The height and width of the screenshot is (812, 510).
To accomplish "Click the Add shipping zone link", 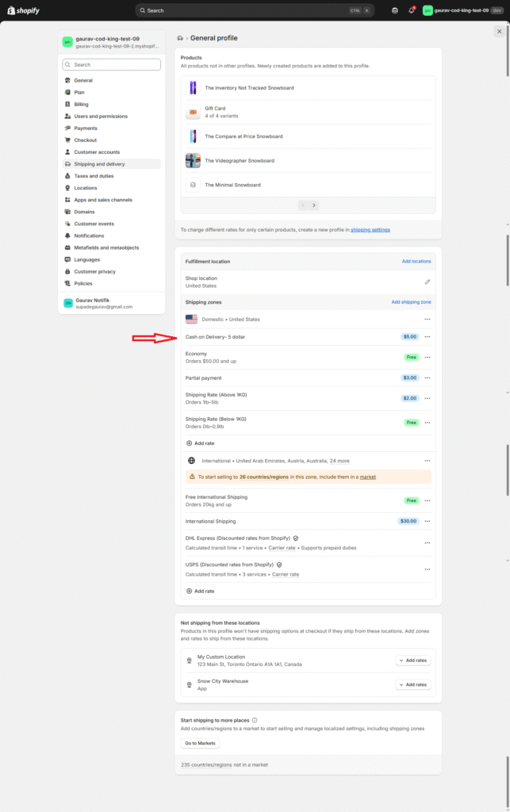I will (411, 302).
